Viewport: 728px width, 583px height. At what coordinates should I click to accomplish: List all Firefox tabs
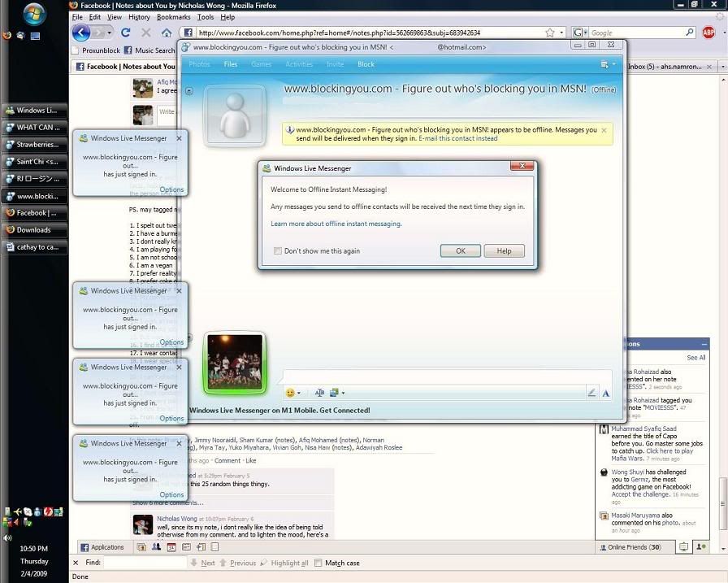(723, 67)
